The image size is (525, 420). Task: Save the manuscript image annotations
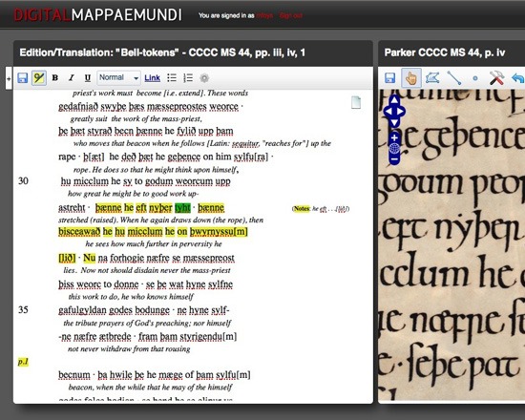(389, 78)
